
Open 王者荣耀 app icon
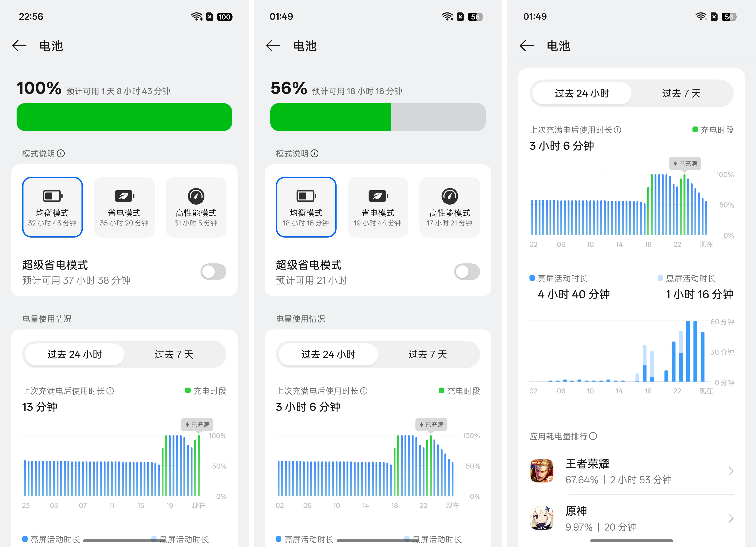click(542, 471)
